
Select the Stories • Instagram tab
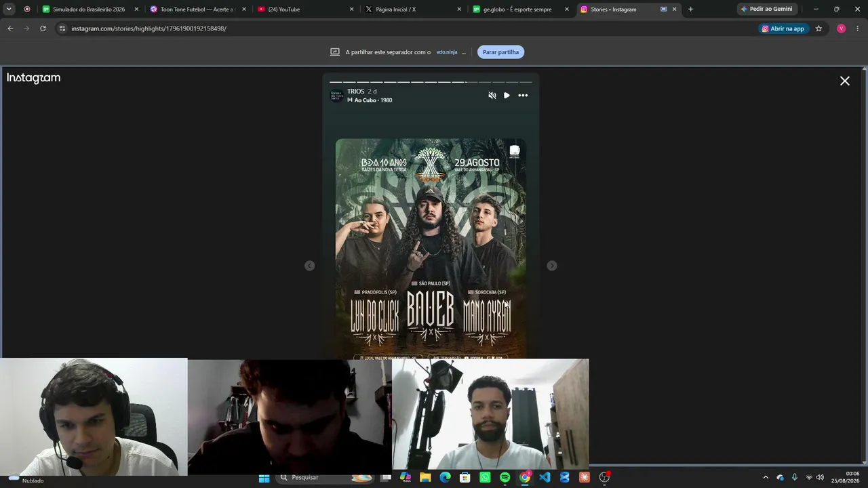pyautogui.click(x=629, y=9)
